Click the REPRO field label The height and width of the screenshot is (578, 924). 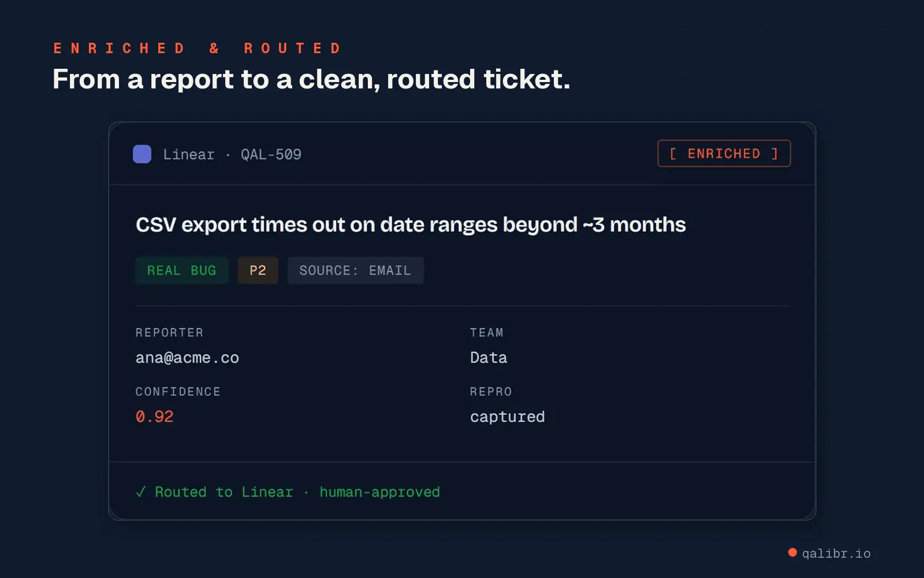pyautogui.click(x=491, y=392)
